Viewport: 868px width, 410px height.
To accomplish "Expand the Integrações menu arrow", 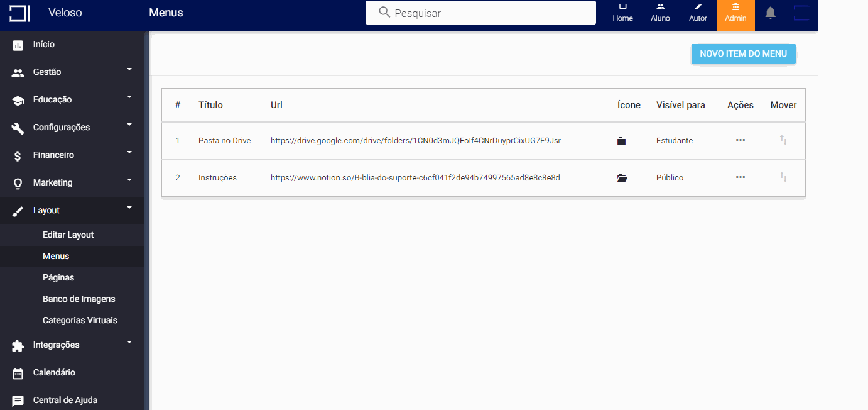I will pyautogui.click(x=129, y=341).
